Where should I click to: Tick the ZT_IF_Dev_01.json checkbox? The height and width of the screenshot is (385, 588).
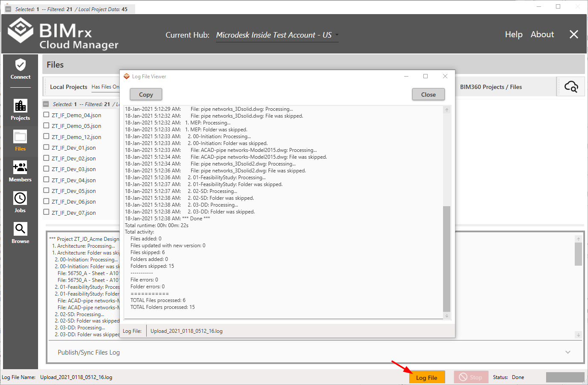[x=46, y=147]
